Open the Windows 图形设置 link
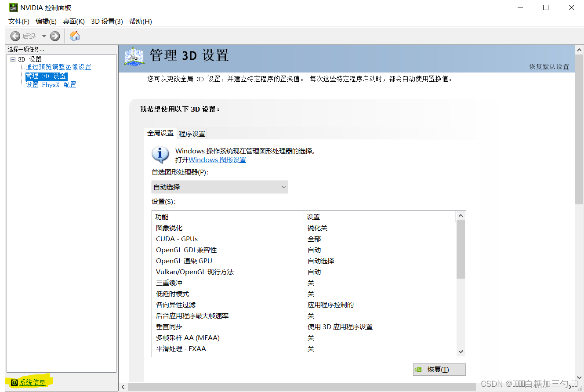 218,160
